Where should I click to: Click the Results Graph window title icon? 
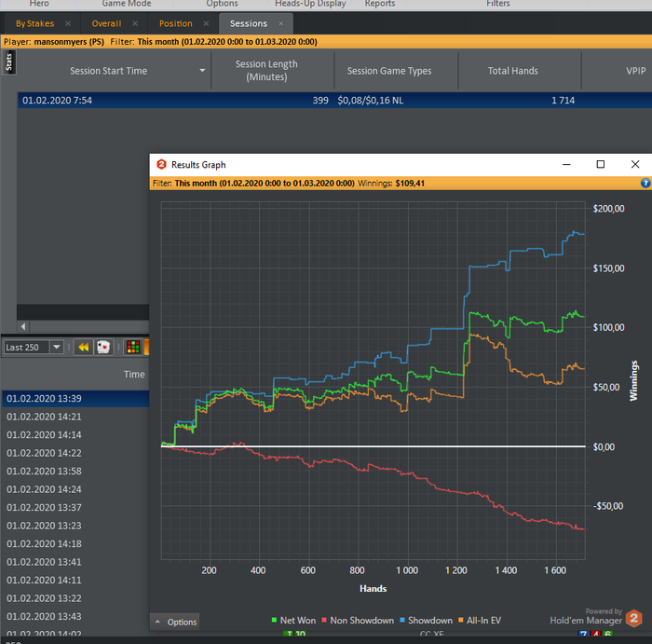click(x=161, y=165)
